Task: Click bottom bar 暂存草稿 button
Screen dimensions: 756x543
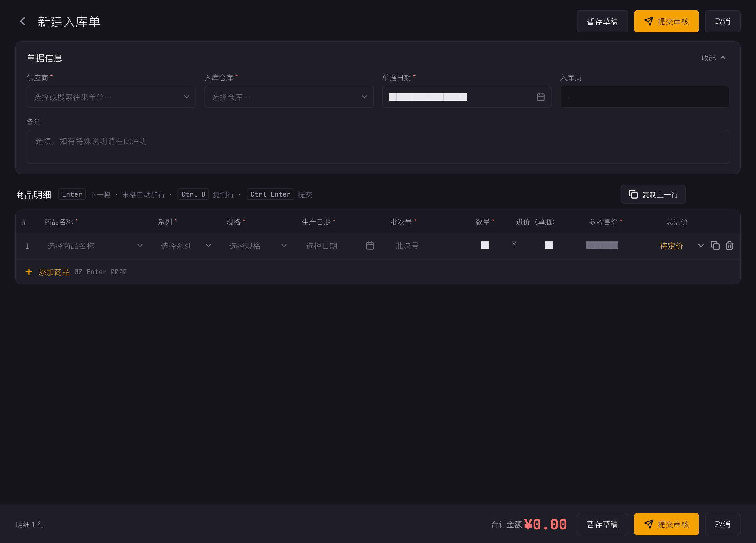Action: (x=602, y=524)
